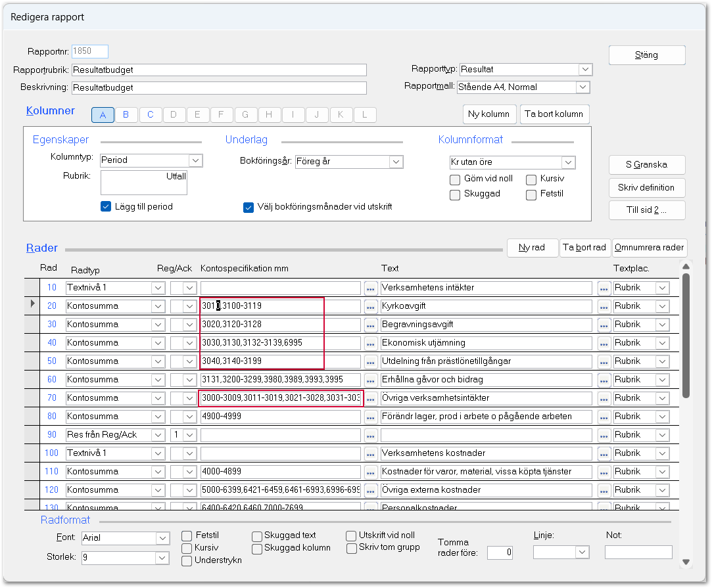Tick the Fetstil checkbox in Kolumnformat
This screenshot has width=712, height=588.
coord(531,194)
